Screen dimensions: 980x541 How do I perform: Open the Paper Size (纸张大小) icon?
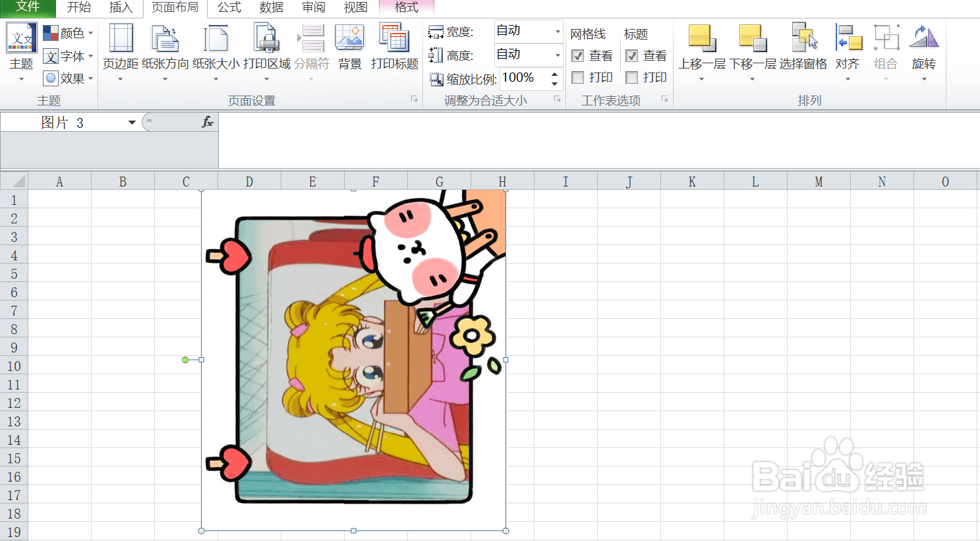[216, 38]
